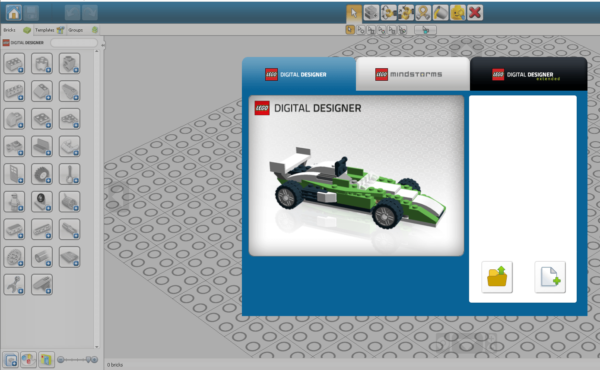Click the plus end of size slider
The height and width of the screenshot is (370, 600).
94,360
